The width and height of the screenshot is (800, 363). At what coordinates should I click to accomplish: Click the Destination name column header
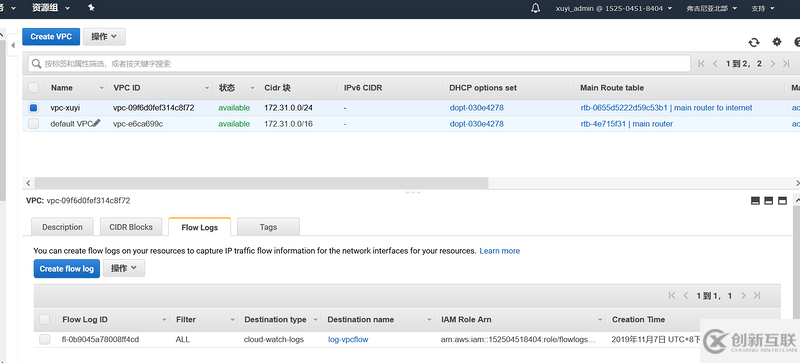(360, 320)
